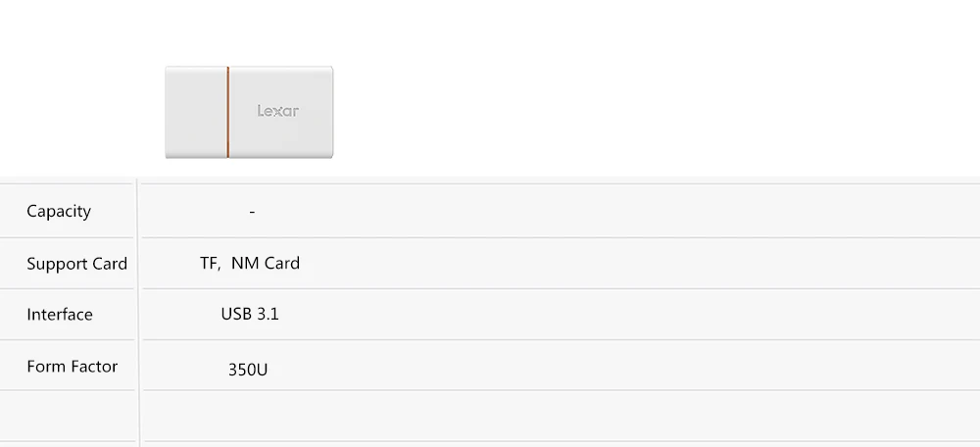
Task: Click the empty label cell below Form Factor
Action: [67, 416]
